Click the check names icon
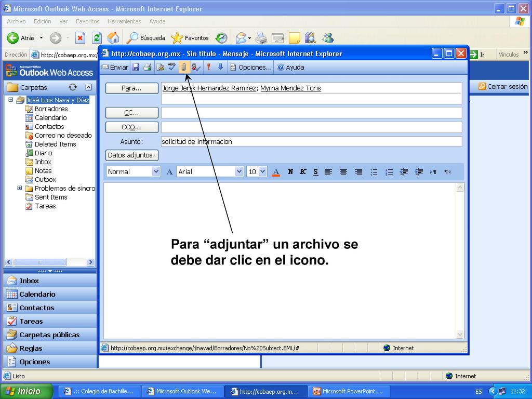The height and width of the screenshot is (399, 532). 196,67
